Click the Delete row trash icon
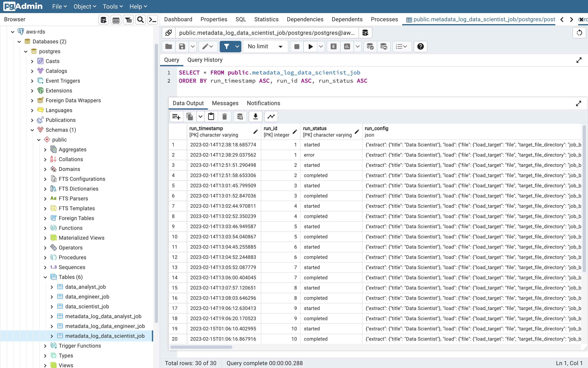This screenshot has height=368, width=588. pyautogui.click(x=225, y=117)
